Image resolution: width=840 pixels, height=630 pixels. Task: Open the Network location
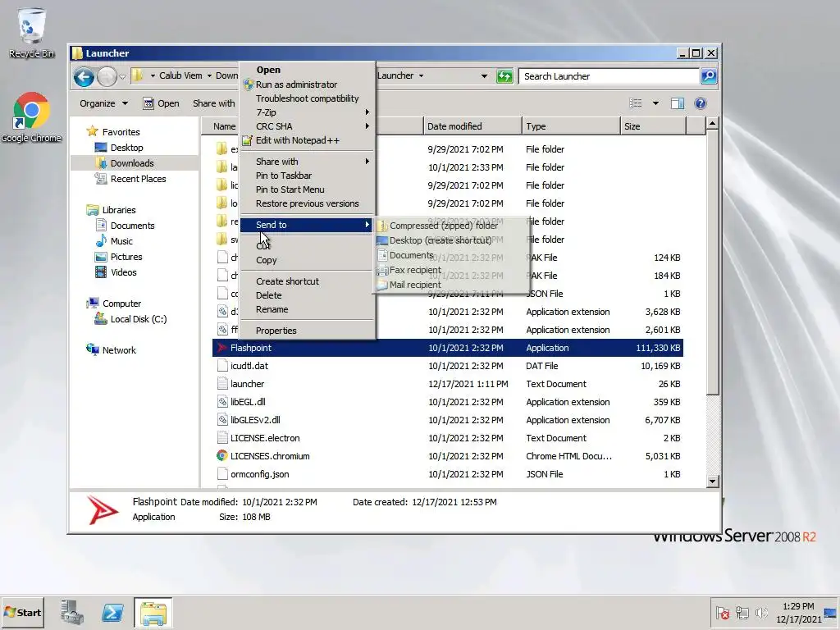[111, 349]
